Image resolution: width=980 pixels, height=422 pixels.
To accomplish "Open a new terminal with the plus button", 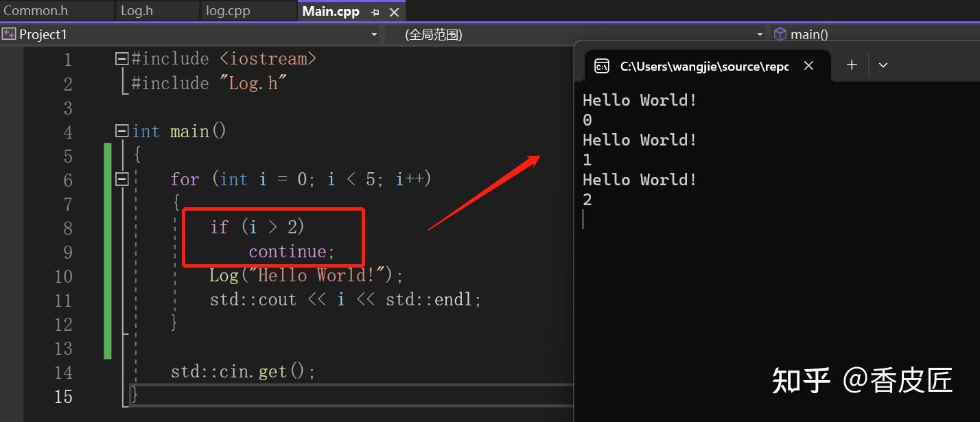I will 851,65.
